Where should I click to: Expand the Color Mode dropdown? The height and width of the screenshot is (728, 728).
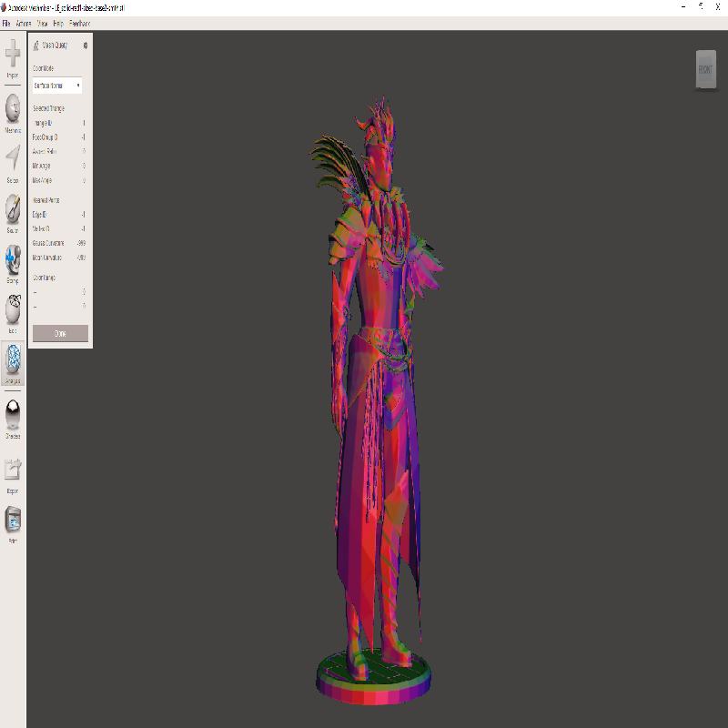point(57,86)
